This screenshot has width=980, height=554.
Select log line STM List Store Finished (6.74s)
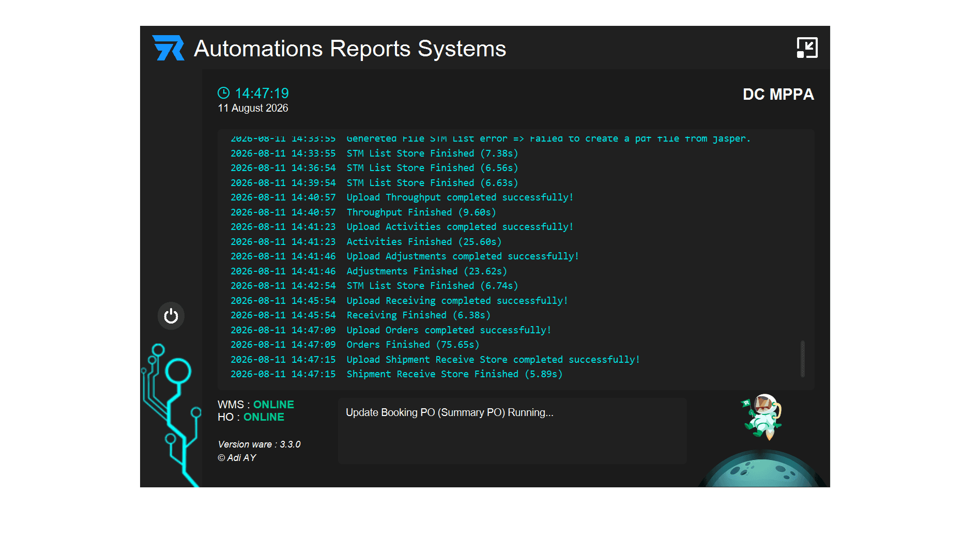(x=374, y=286)
